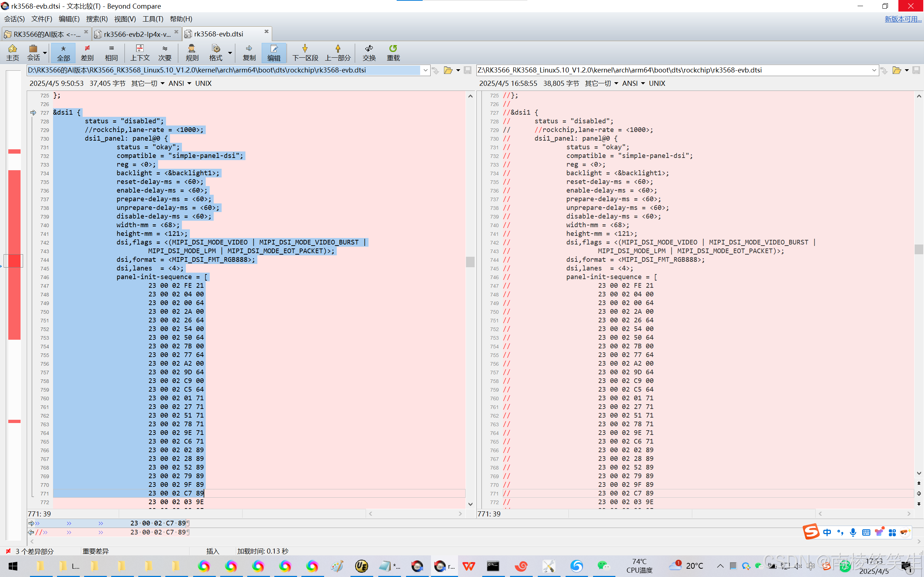The width and height of the screenshot is (924, 577).
Task: Toggle the 编辑 (Edit) mode button
Action: coord(274,53)
